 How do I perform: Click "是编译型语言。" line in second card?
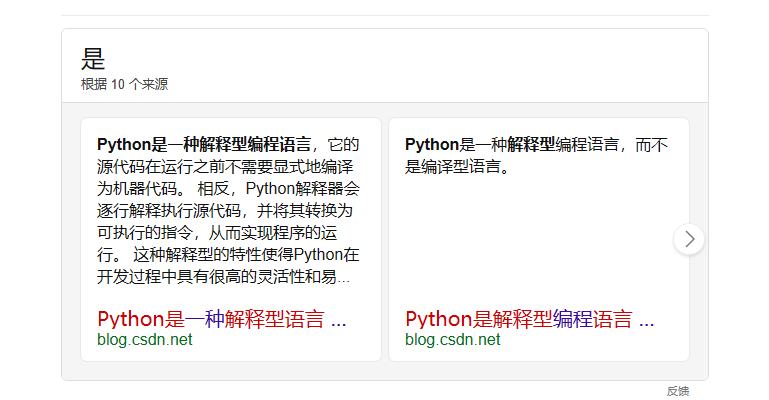pos(458,167)
